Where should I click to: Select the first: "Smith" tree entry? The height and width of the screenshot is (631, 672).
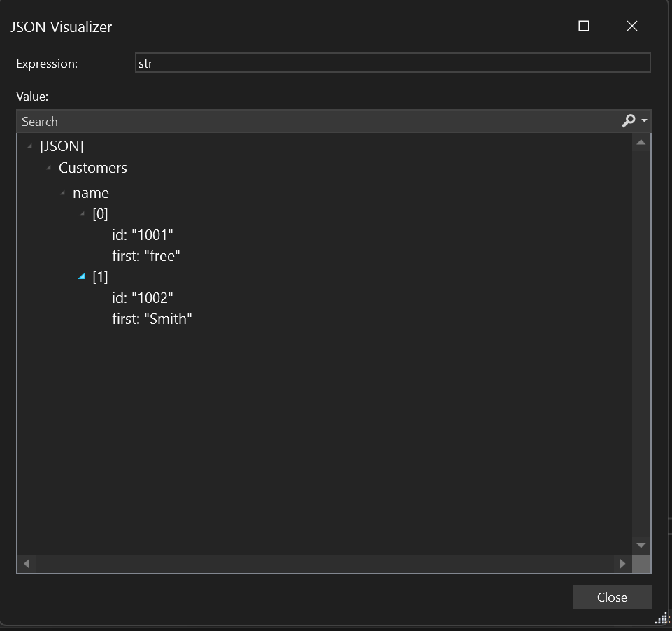(x=152, y=319)
